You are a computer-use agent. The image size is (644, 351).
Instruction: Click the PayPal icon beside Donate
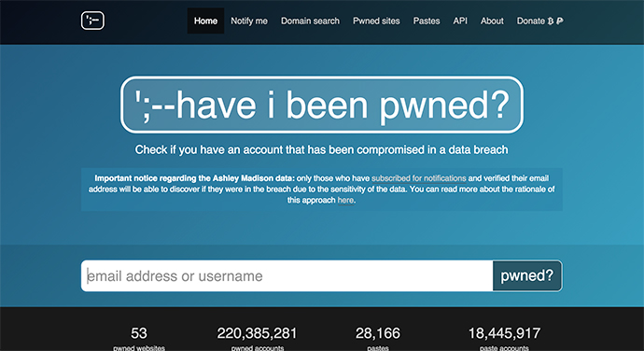click(x=560, y=21)
